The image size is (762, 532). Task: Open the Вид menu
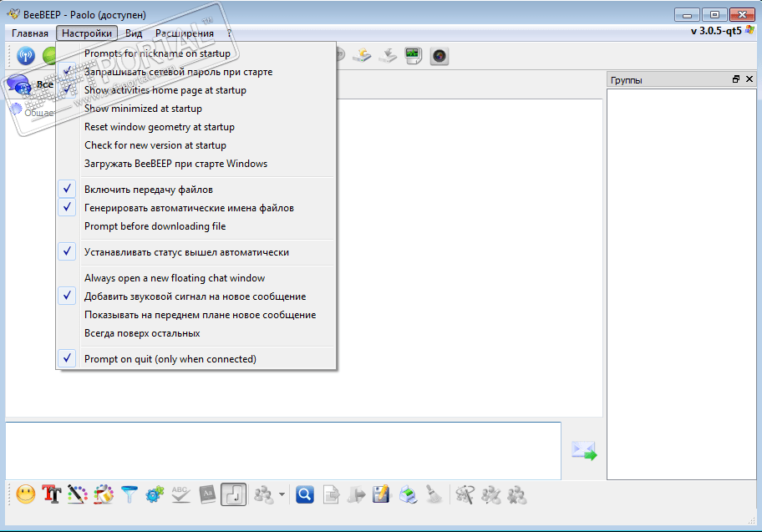click(134, 33)
